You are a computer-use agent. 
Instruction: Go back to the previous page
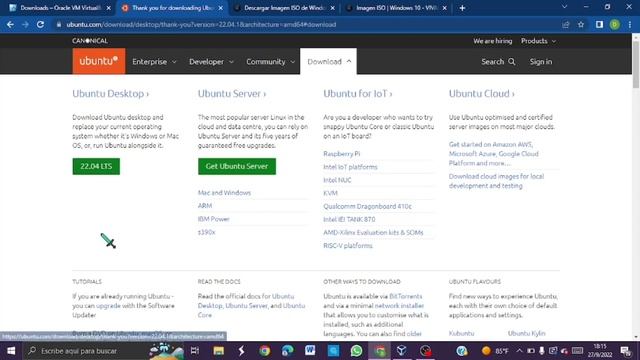pyautogui.click(x=10, y=24)
